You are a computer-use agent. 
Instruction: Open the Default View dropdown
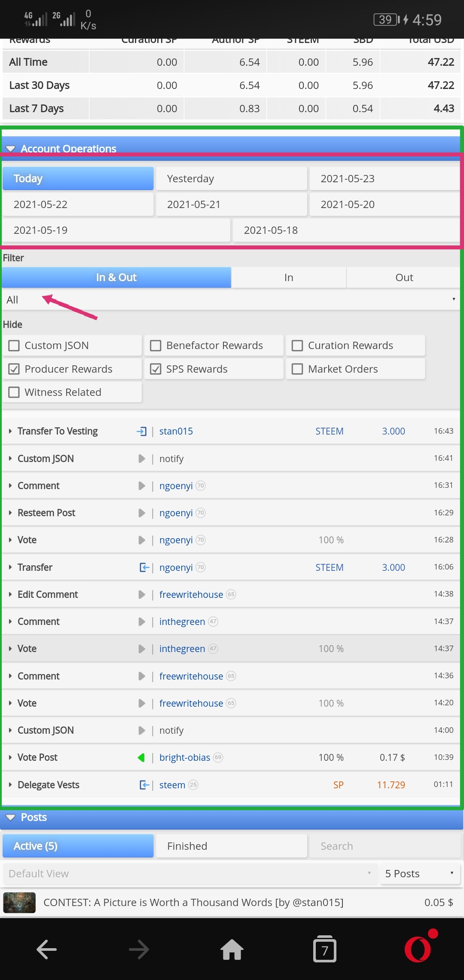[189, 874]
